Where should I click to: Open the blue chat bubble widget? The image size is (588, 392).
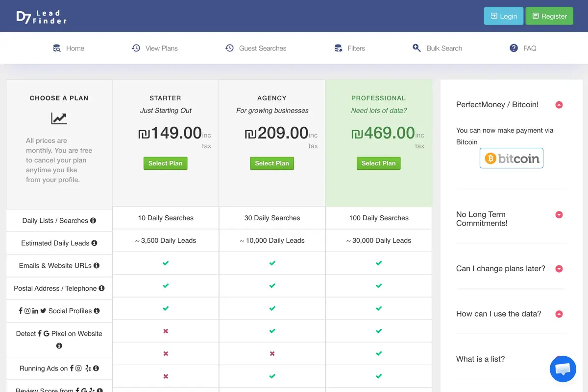tap(563, 369)
